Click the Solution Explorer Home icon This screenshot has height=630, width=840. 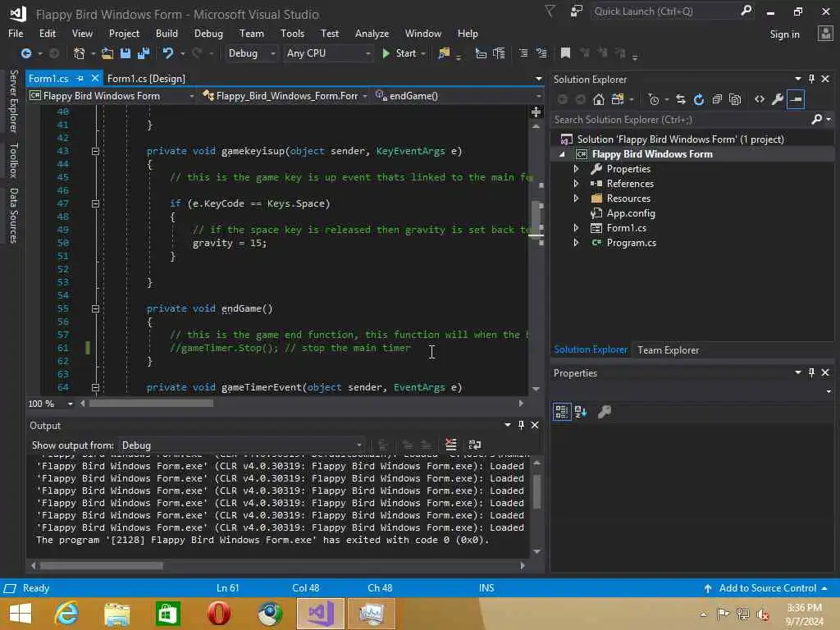598,99
